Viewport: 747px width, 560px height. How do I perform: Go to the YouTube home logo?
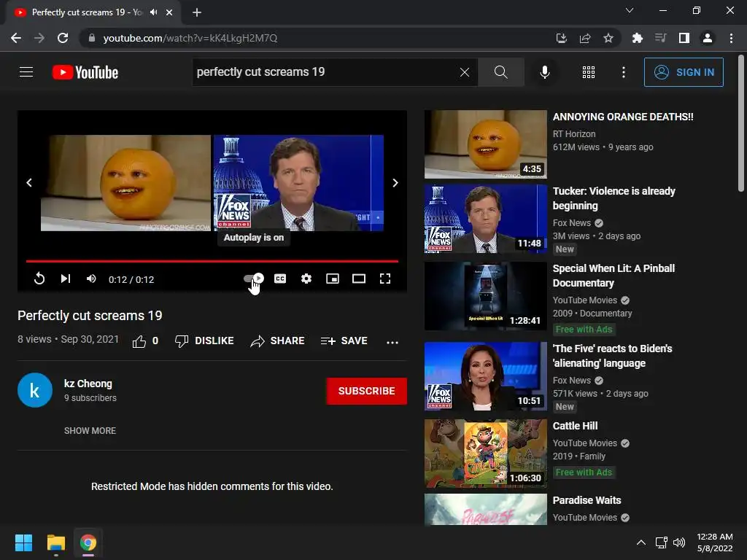[85, 72]
